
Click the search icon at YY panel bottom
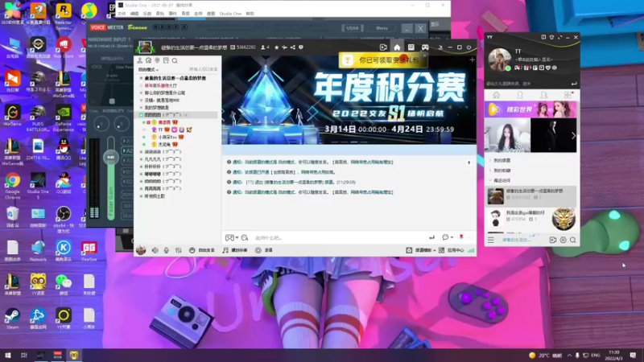click(x=572, y=240)
